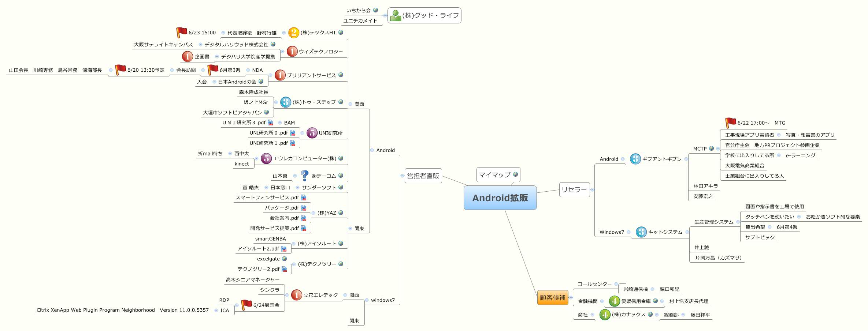Click the question mark icon on ㈱デーコム
Image resolution: width=868 pixels, height=331 pixels.
[x=304, y=176]
